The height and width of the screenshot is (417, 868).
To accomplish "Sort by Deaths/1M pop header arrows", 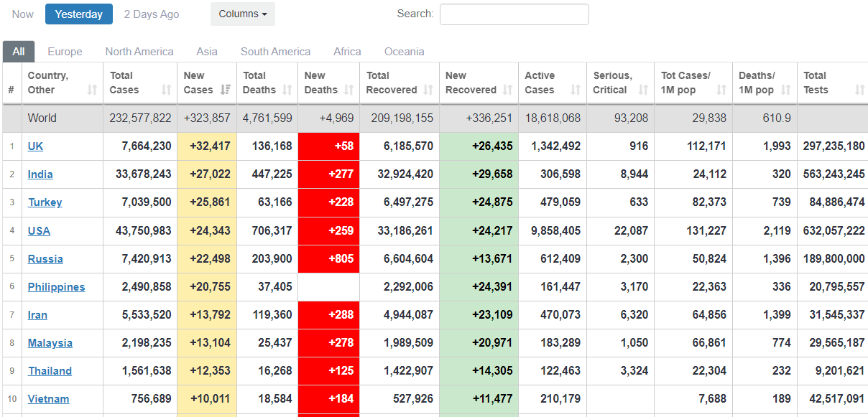I will click(785, 90).
